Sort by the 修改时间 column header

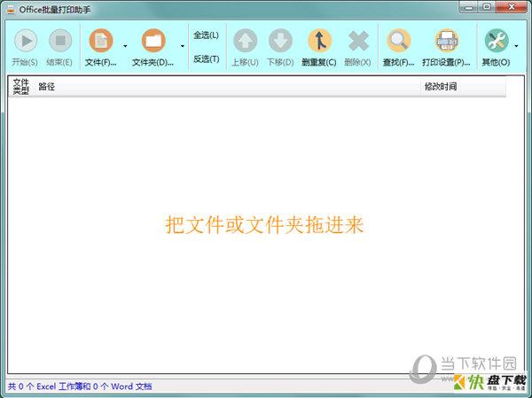tap(464, 87)
